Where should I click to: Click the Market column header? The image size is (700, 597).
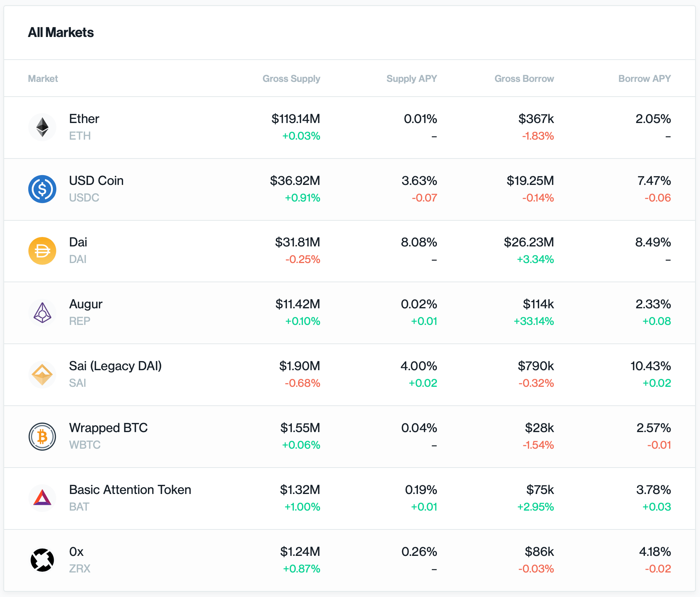(x=43, y=78)
